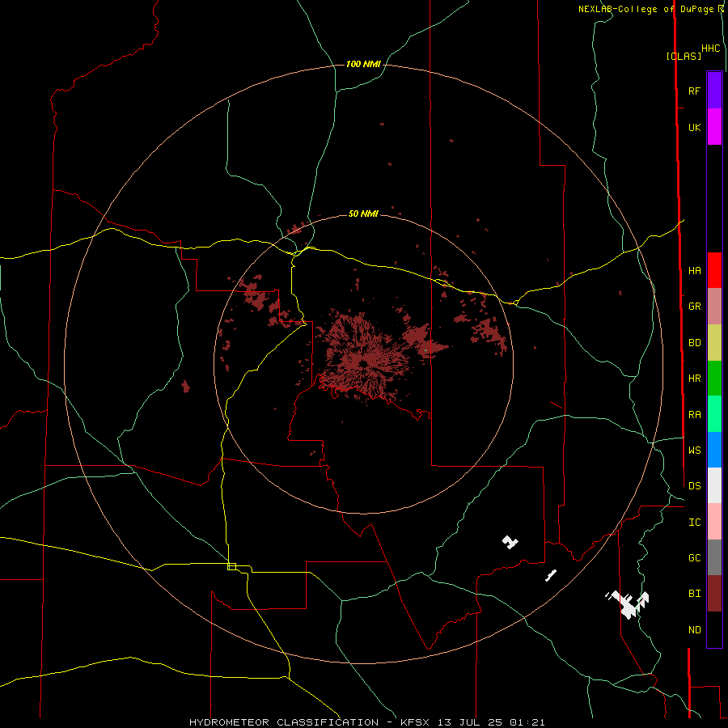728x728 pixels.
Task: Click the 'KFSX' radar site identifier
Action: [415, 722]
